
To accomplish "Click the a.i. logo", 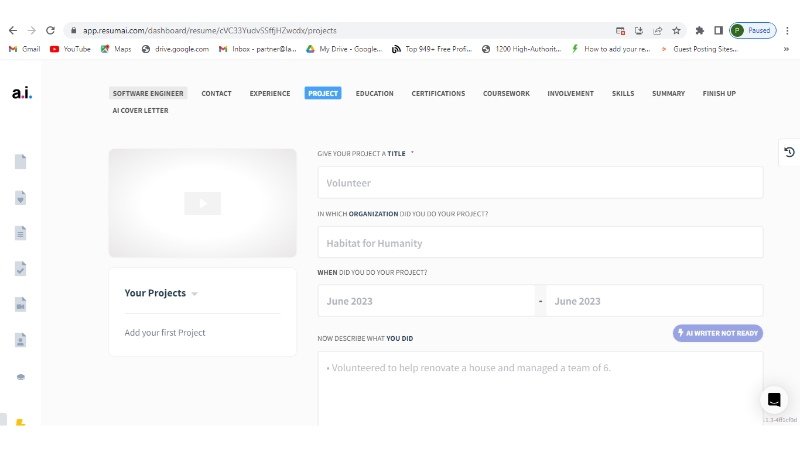I will [22, 93].
